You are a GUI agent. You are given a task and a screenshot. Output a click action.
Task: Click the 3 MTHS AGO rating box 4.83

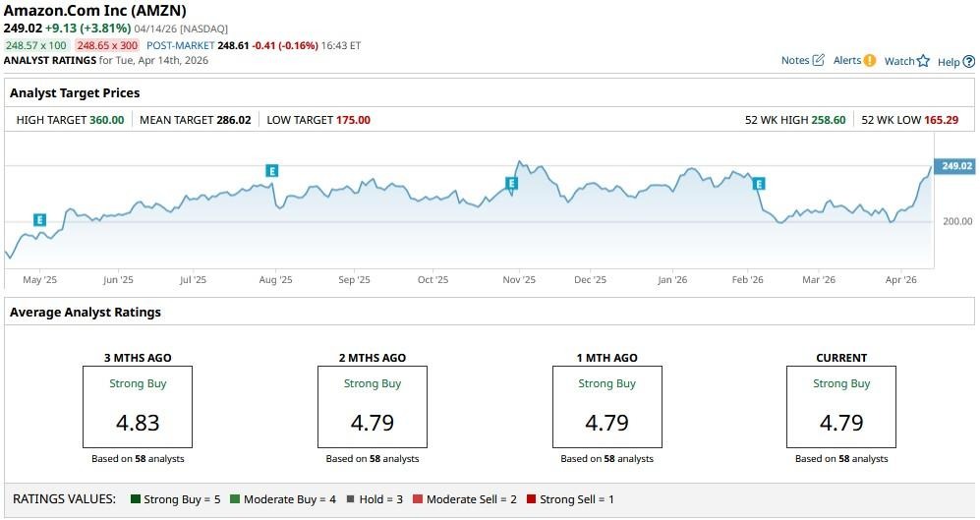point(138,407)
